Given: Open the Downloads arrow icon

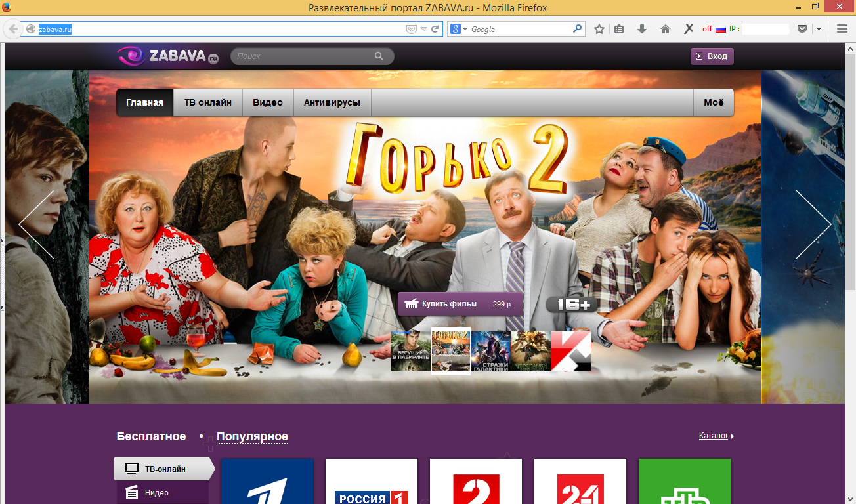Looking at the screenshot, I should [x=642, y=29].
